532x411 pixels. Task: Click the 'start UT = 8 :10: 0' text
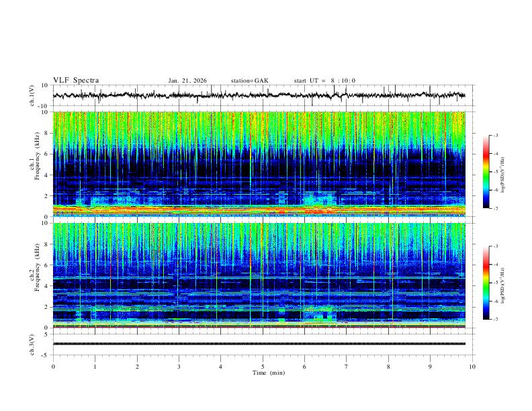[324, 81]
